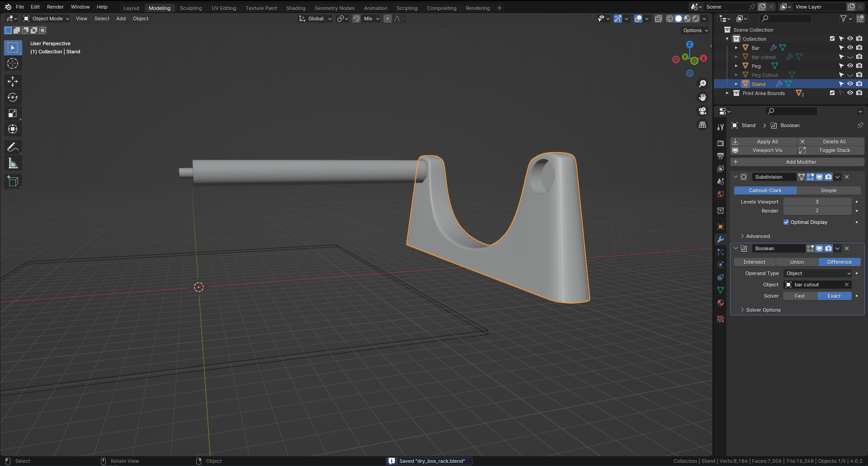
Task: Open the viewport Options dropdown
Action: point(695,30)
